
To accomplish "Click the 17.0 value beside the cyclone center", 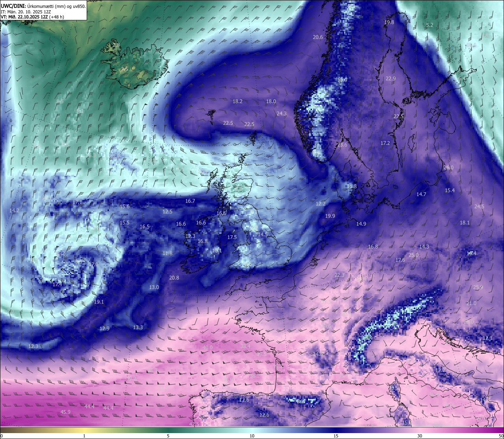I will pos(94,264).
